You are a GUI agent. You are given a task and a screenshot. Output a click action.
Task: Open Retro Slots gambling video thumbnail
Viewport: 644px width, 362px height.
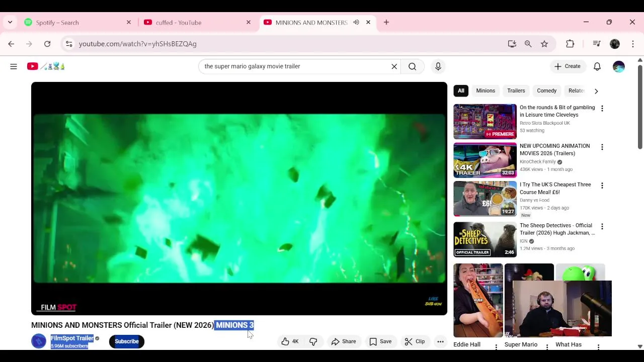click(485, 122)
